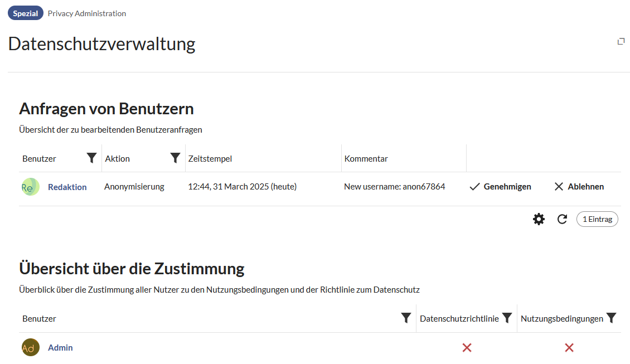Screen dimensions: 630x364
Task: Filter the Nutzungsbedingungen column
Action: 611,318
